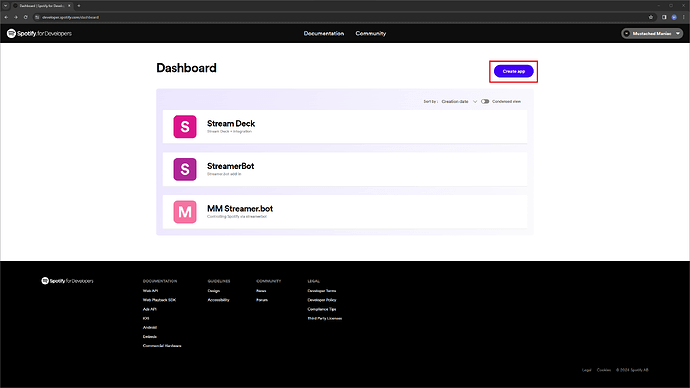
Task: Open the StreamerBot app
Action: 345,169
